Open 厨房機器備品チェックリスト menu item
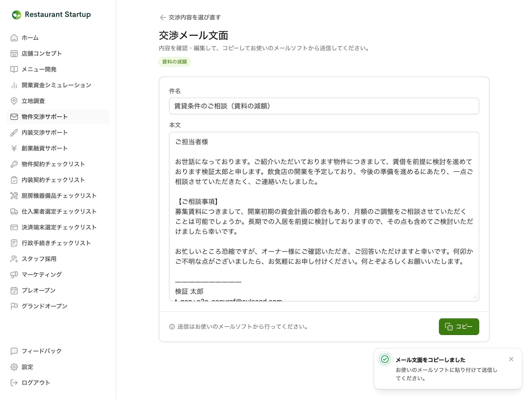 point(58,196)
